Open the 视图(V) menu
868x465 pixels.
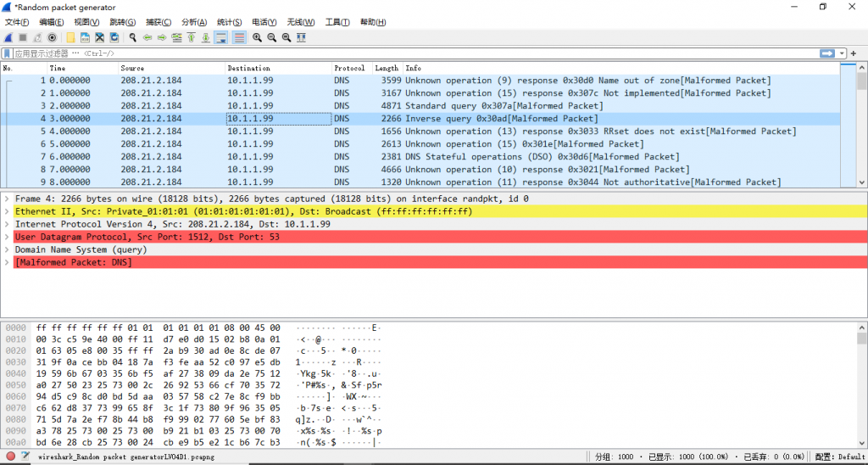point(86,22)
